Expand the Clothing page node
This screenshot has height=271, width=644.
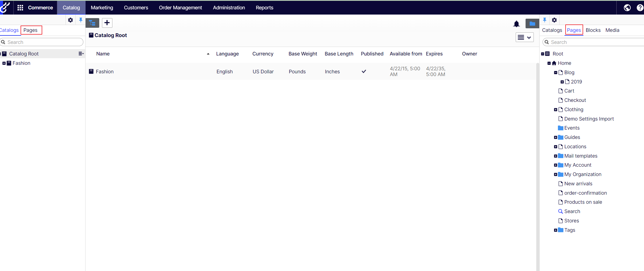coord(555,110)
